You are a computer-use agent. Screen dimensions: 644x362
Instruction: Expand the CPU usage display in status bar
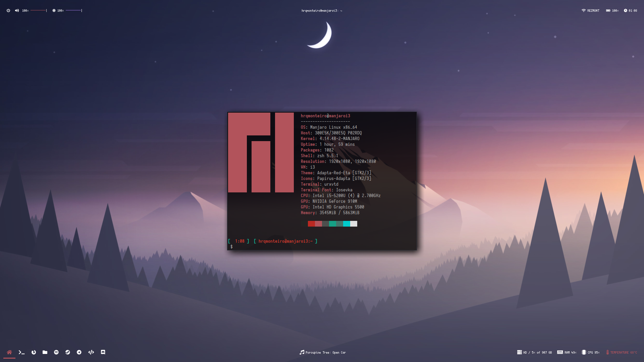point(592,352)
